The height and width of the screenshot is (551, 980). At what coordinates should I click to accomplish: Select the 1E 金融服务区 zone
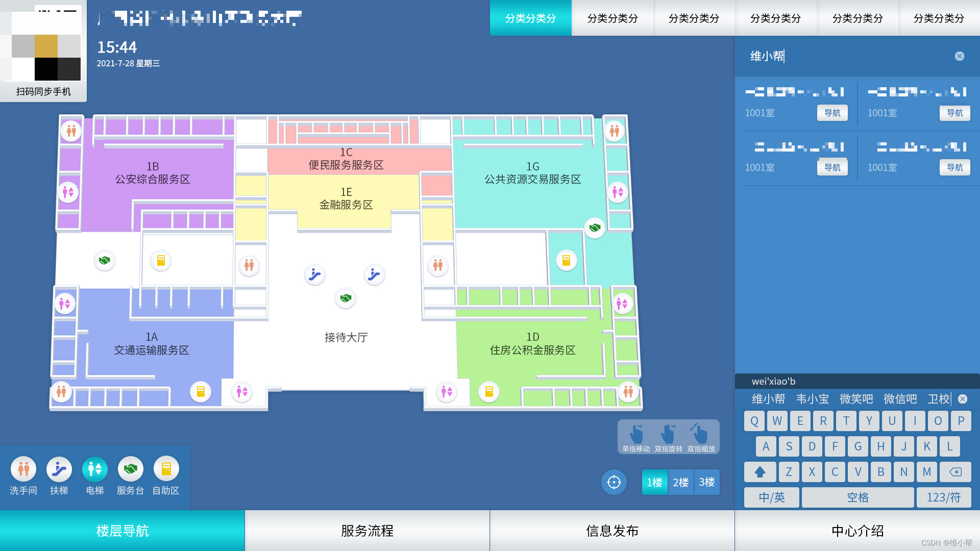coord(346,198)
